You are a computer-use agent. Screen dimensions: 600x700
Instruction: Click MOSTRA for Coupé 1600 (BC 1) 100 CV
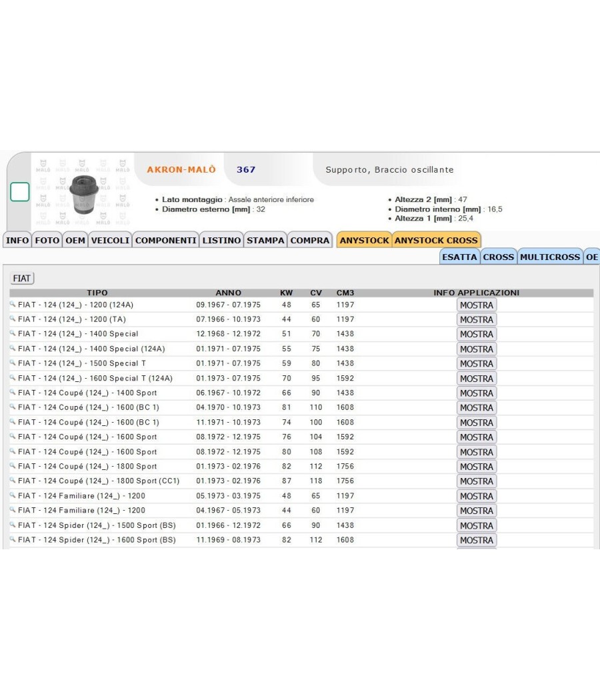pos(477,422)
